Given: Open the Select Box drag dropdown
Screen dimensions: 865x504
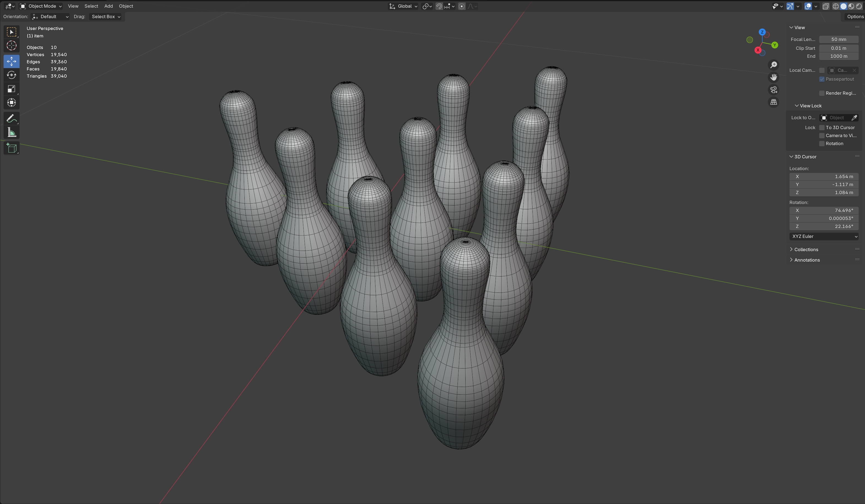Looking at the screenshot, I should [x=106, y=17].
